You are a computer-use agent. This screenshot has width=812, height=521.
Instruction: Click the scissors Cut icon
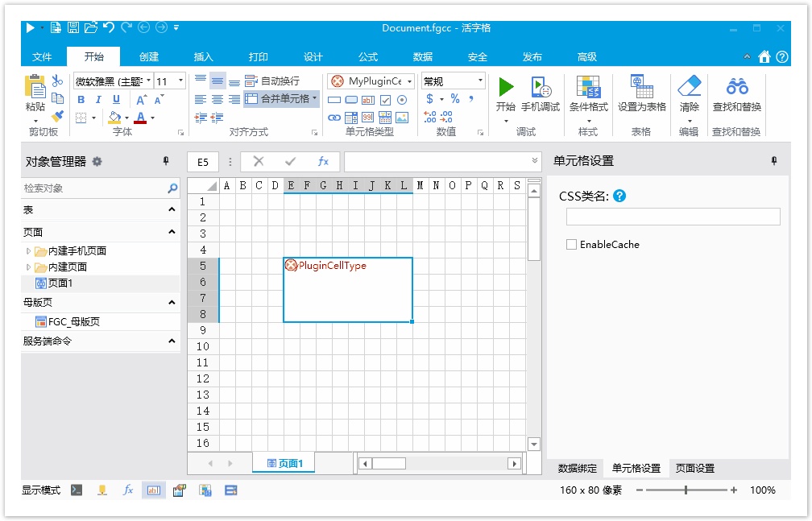click(x=57, y=81)
